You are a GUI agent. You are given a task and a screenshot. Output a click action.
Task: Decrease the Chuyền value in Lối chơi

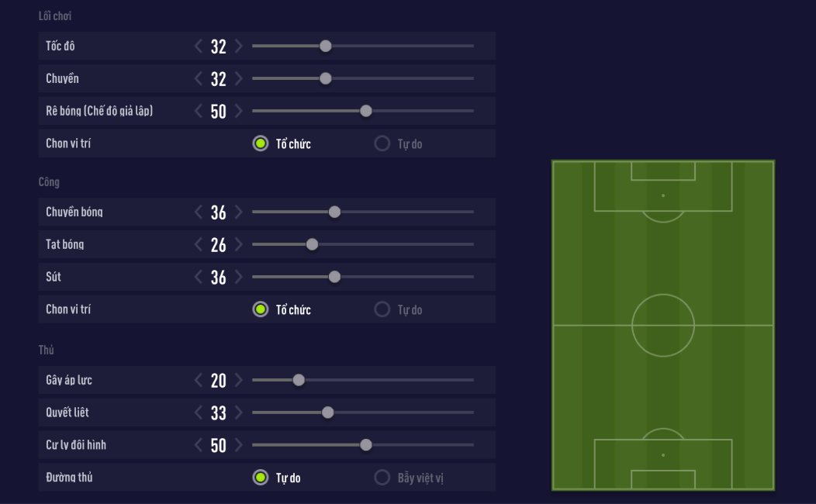(199, 79)
